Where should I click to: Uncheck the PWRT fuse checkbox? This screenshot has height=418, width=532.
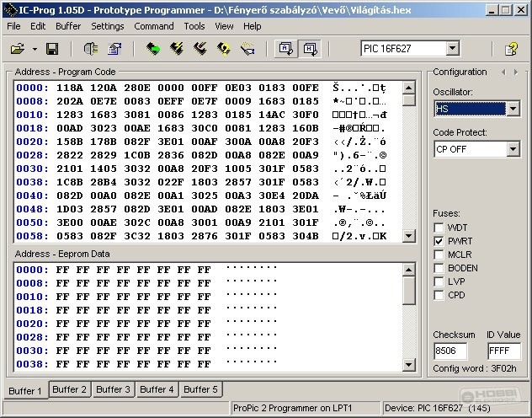[x=439, y=241]
